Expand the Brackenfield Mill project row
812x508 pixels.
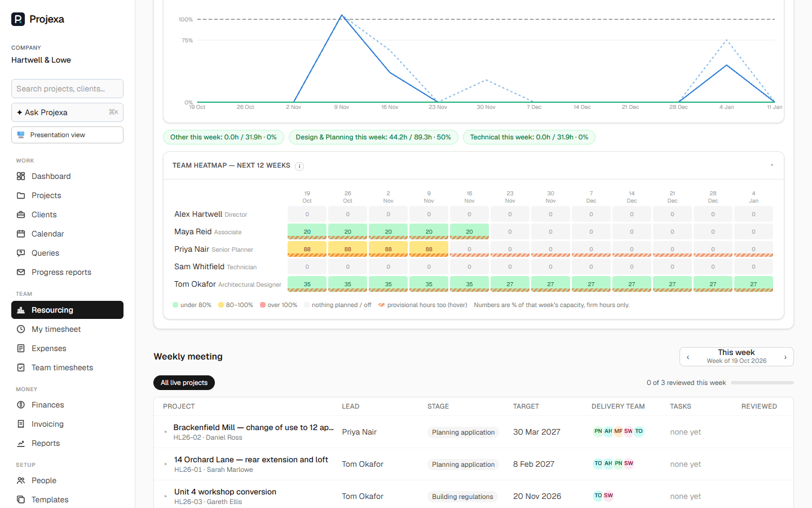(x=166, y=432)
